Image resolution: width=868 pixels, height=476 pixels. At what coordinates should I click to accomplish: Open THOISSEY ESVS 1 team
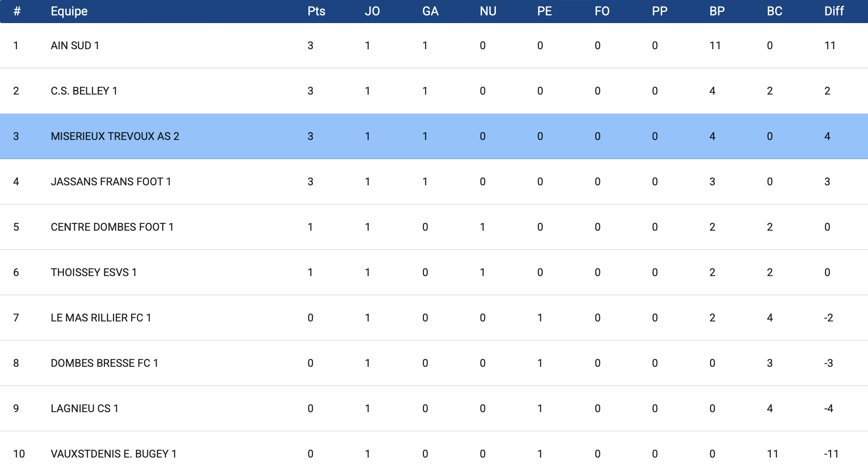pyautogui.click(x=93, y=273)
